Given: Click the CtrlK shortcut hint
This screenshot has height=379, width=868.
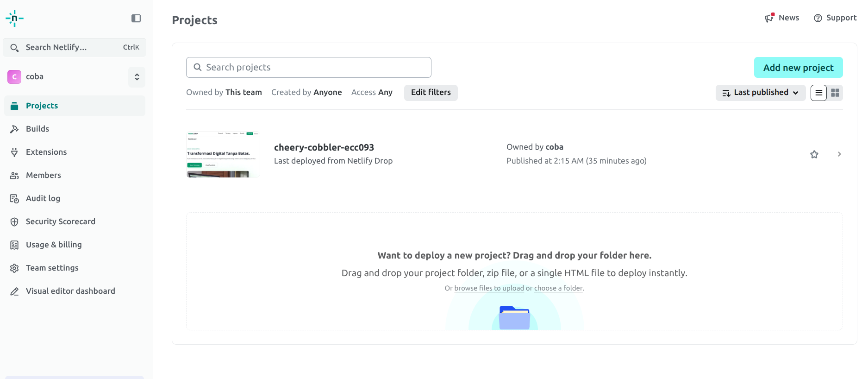Looking at the screenshot, I should tap(131, 48).
